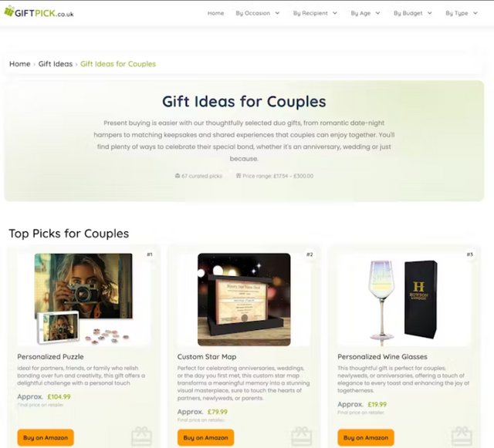This screenshot has height=448, width=494.
Task: Open the By Budget menu
Action: tap(413, 13)
